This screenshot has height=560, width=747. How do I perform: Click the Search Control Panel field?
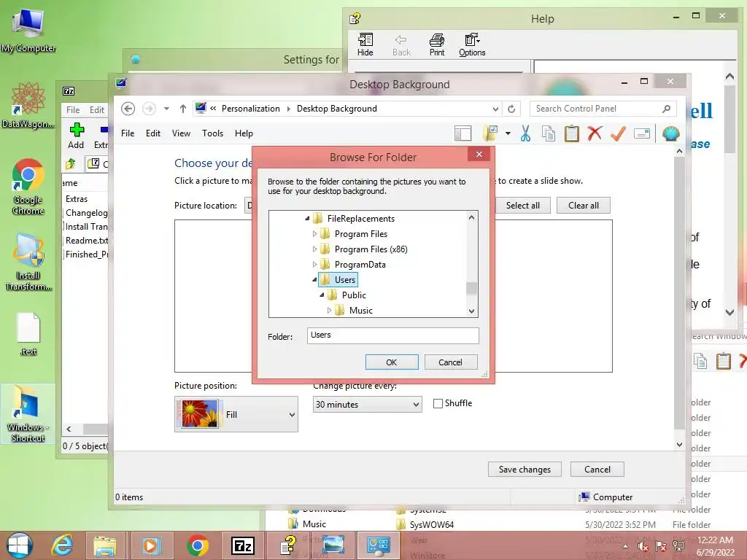tap(603, 109)
